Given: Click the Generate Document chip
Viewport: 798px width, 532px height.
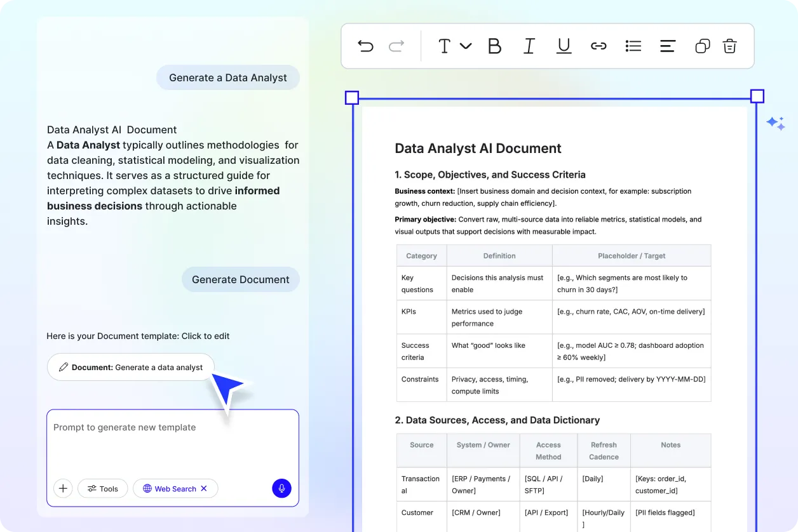Looking at the screenshot, I should (240, 279).
